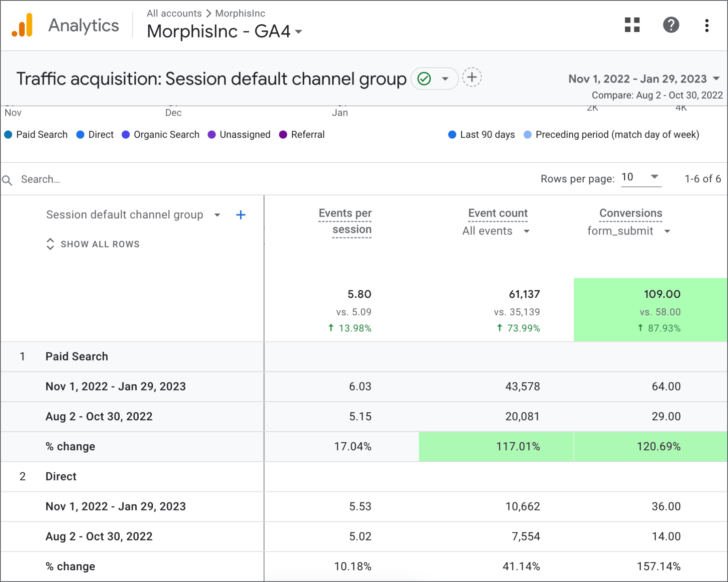The image size is (728, 582).
Task: Open Session default channel group dimension dropdown
Action: pyautogui.click(x=217, y=215)
